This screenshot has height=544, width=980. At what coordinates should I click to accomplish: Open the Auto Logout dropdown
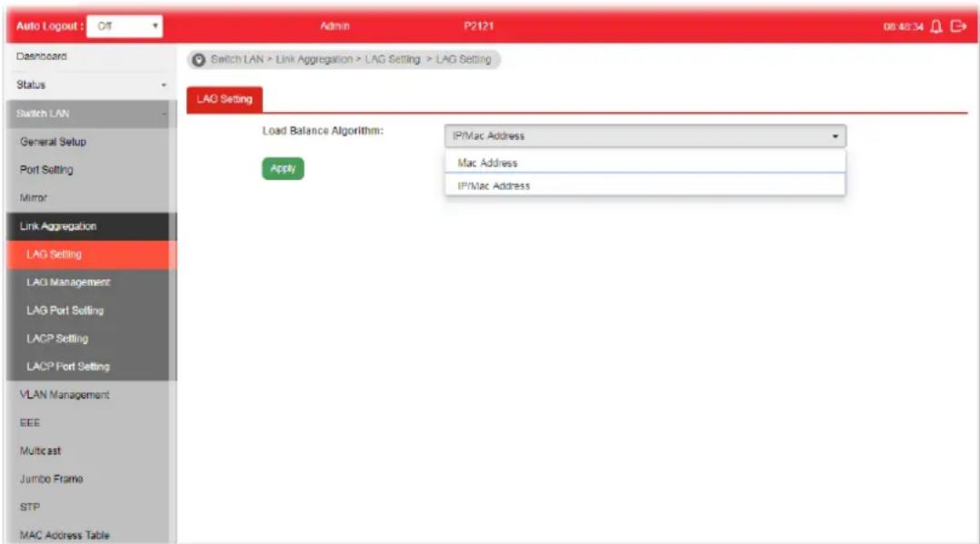tap(125, 26)
